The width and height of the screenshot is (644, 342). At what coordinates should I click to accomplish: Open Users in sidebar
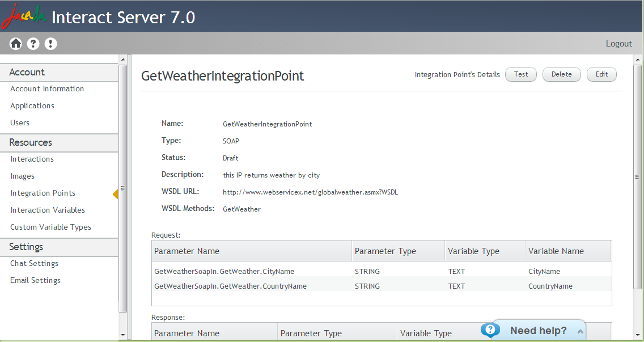click(x=20, y=123)
